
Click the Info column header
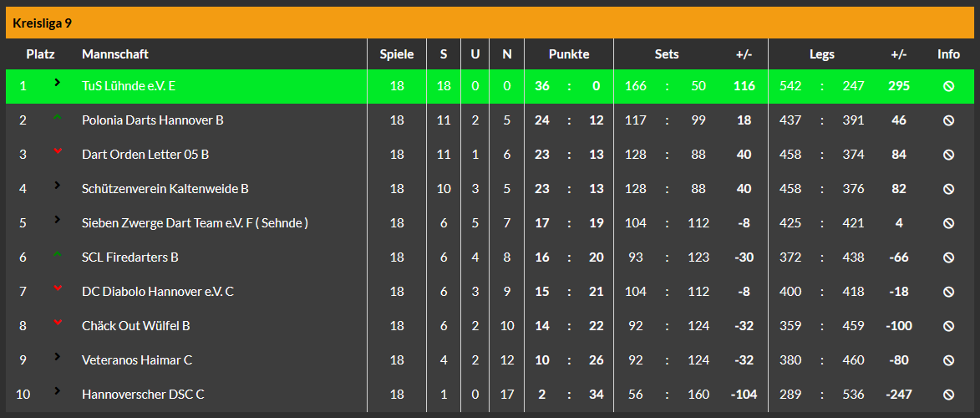948,54
